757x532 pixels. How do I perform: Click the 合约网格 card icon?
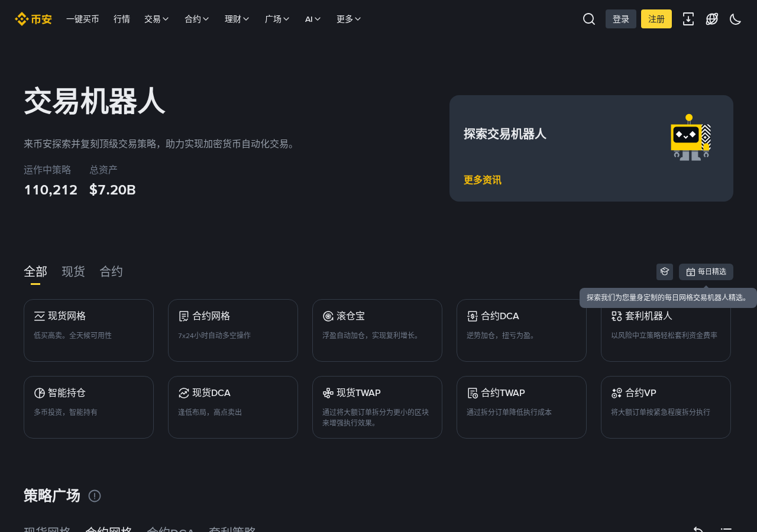184,316
